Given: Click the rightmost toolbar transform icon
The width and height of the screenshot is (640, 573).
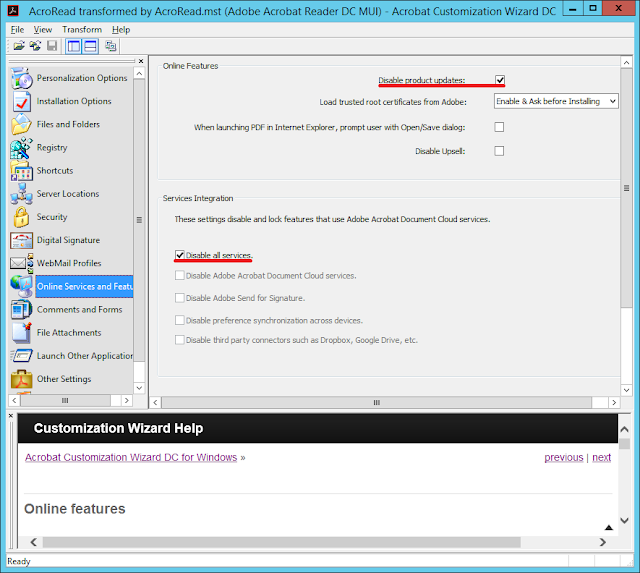Looking at the screenshot, I should (x=111, y=46).
